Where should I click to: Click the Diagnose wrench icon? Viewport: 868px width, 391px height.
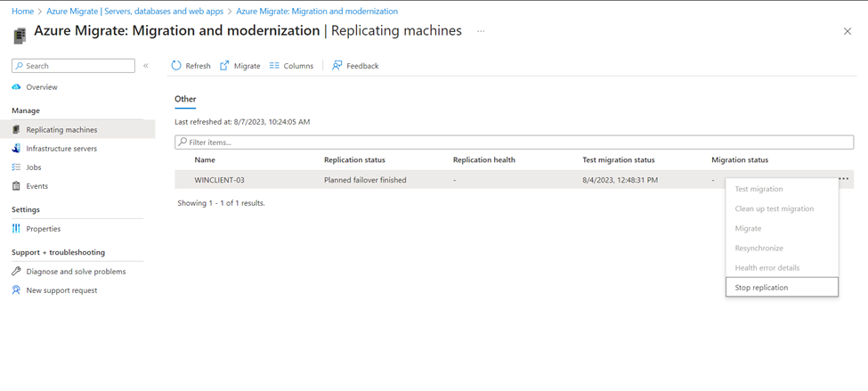[x=16, y=272]
